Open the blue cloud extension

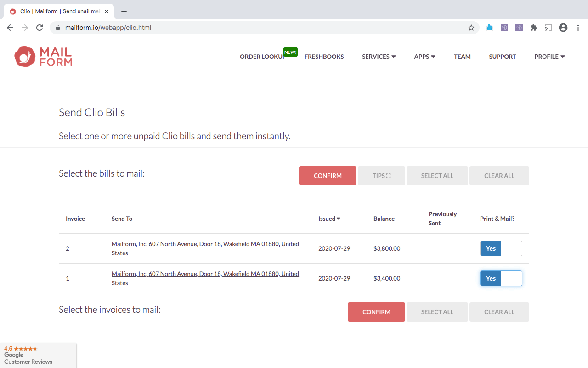pos(490,28)
